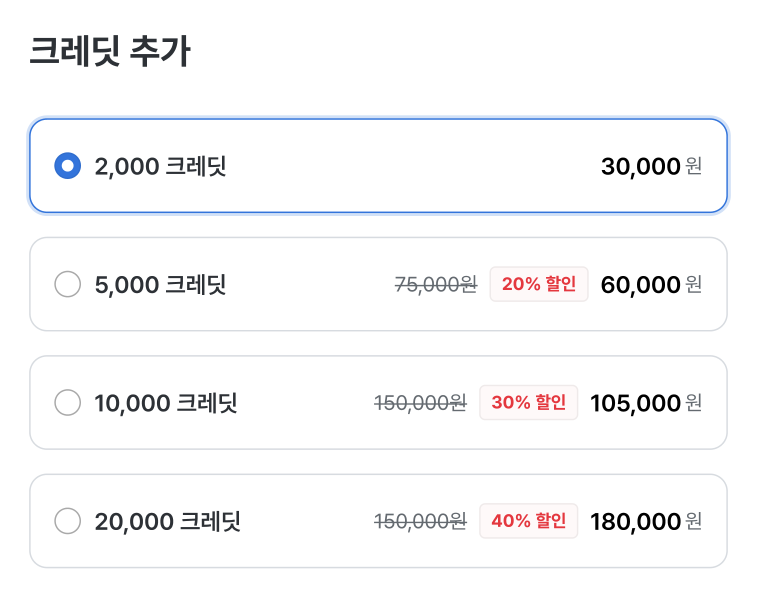Select the 5,000 크레딧 radio button
The height and width of the screenshot is (609, 758).
[x=68, y=284]
